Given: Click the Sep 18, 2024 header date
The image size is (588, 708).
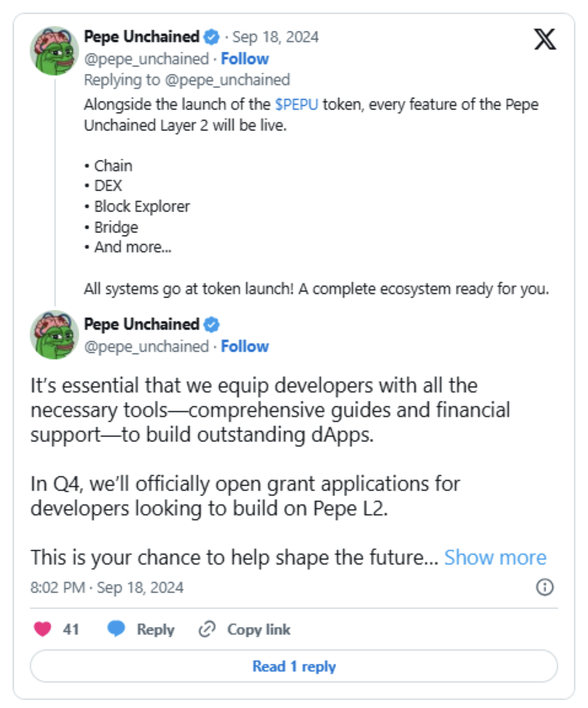Looking at the screenshot, I should [x=275, y=37].
